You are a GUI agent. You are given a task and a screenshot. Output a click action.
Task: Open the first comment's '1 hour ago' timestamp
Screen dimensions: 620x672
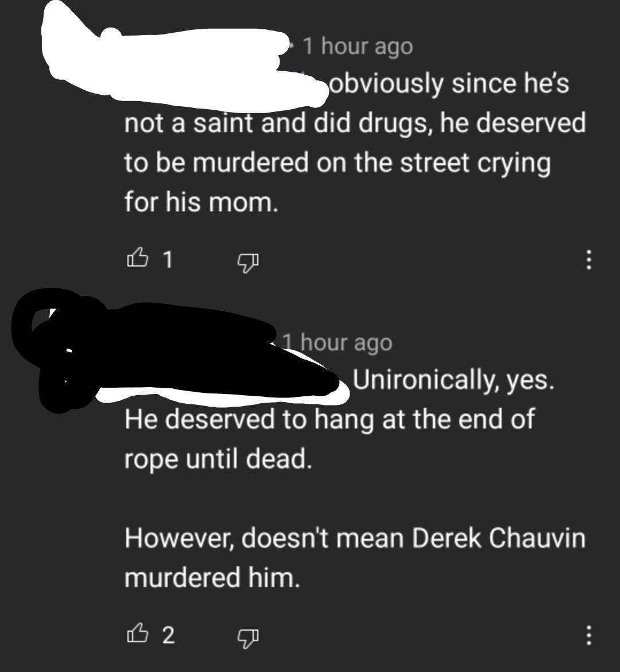[358, 47]
